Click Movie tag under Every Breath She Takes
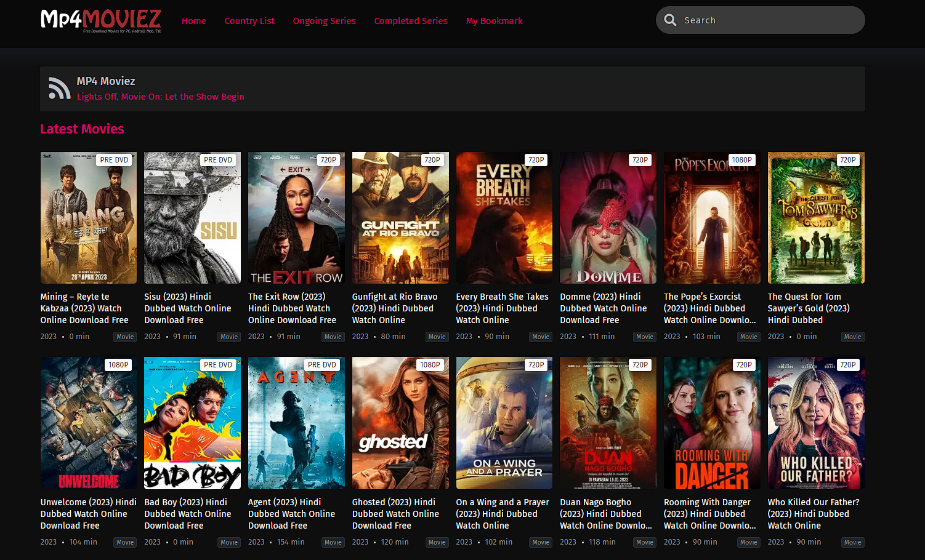Viewport: 925px width, 560px height. pyautogui.click(x=541, y=337)
